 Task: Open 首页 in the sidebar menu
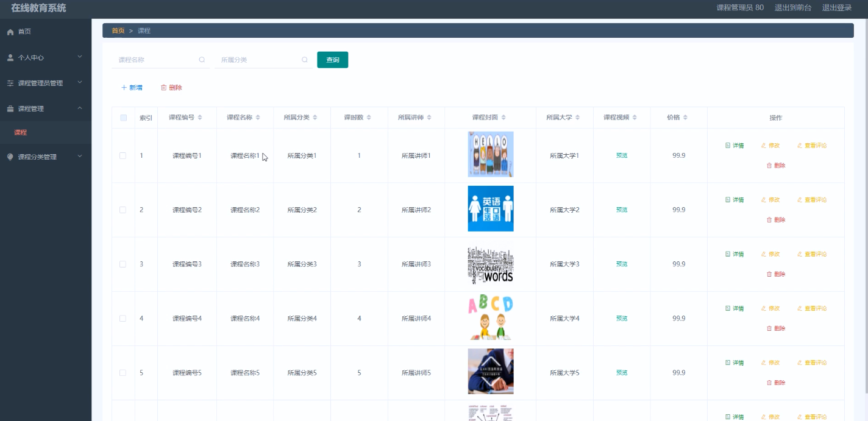[46, 32]
